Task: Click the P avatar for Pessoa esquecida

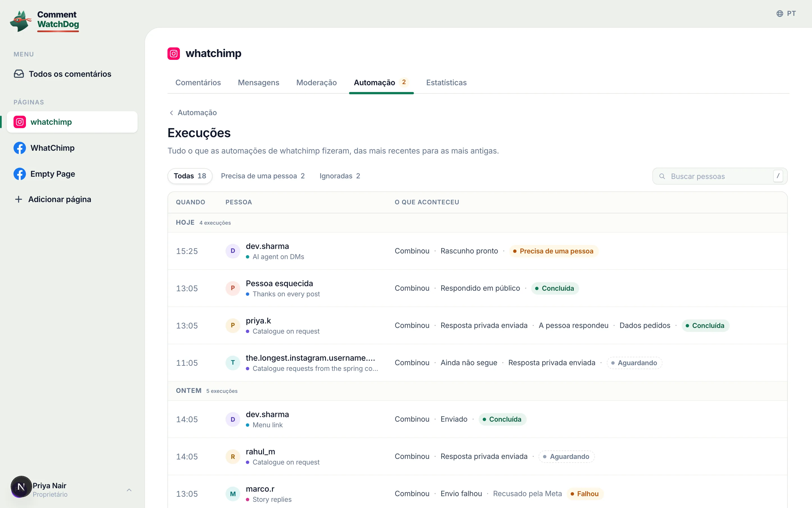Action: (x=233, y=288)
